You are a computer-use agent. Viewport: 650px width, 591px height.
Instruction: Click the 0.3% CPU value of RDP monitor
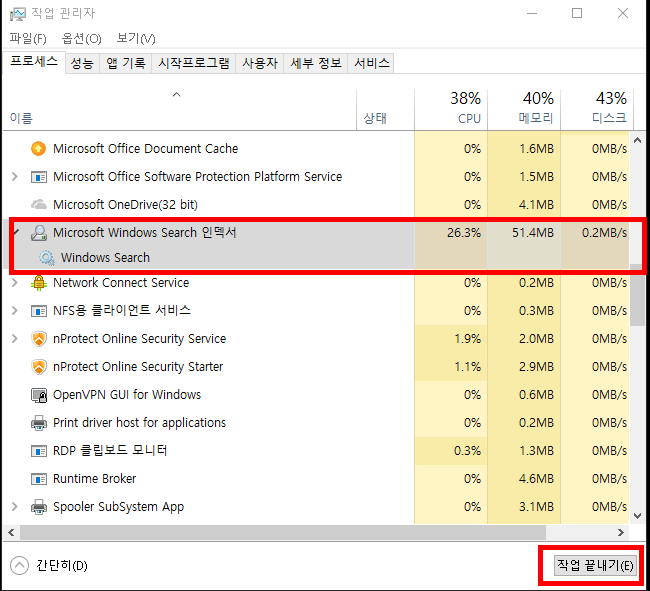point(468,451)
